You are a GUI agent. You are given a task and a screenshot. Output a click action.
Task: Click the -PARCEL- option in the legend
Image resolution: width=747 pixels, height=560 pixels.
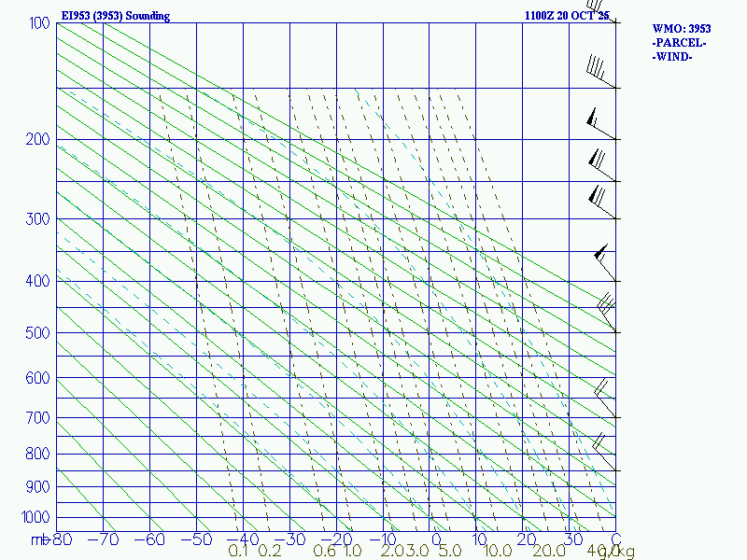coord(679,43)
